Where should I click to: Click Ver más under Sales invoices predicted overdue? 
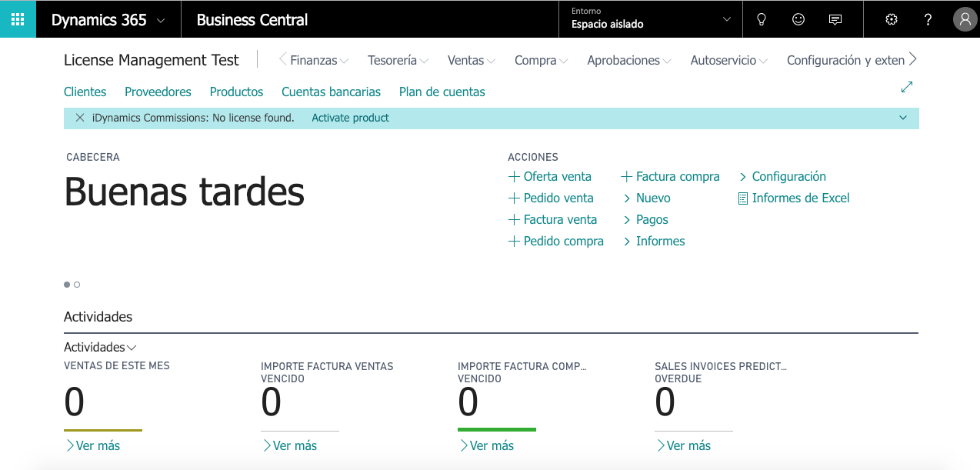683,445
